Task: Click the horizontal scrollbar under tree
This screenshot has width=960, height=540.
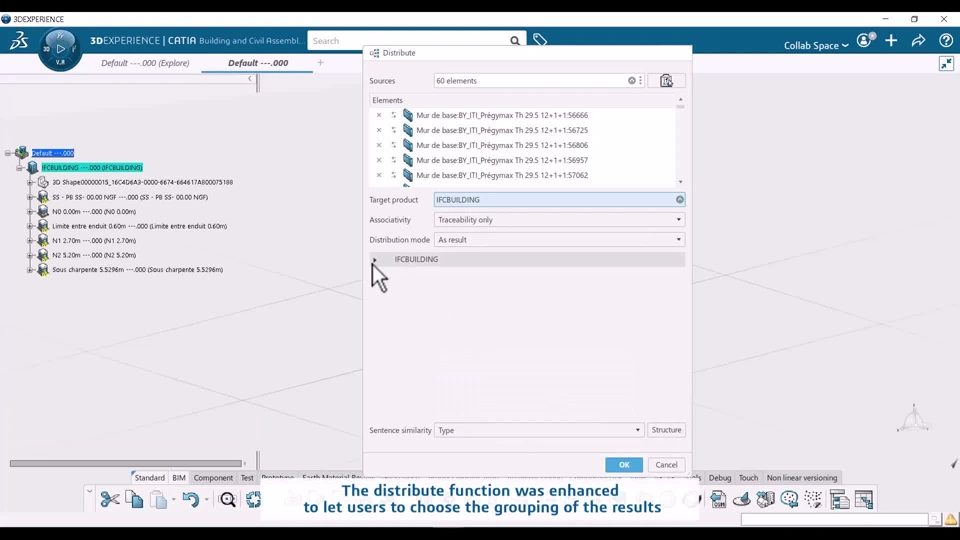Action: click(126, 463)
